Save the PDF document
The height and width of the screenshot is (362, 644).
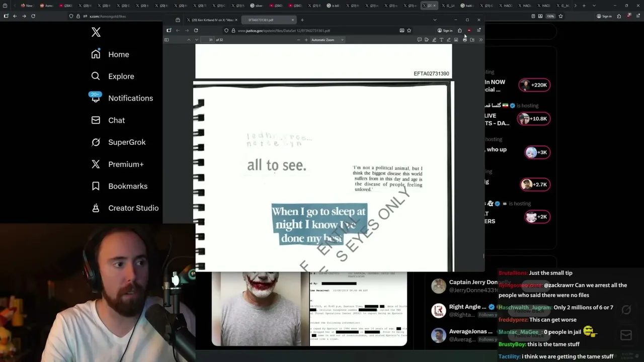[x=472, y=40]
